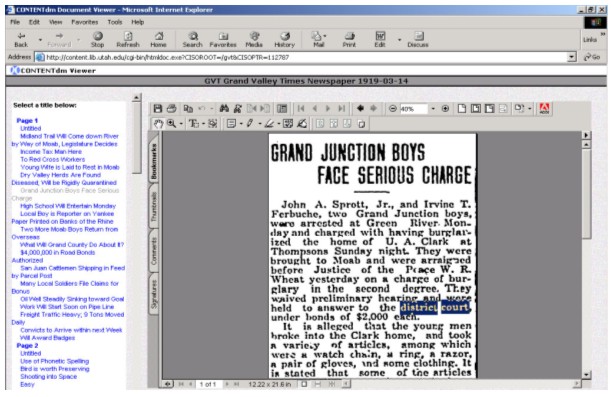
Task: Click the Go button beside address bar
Action: pos(592,57)
